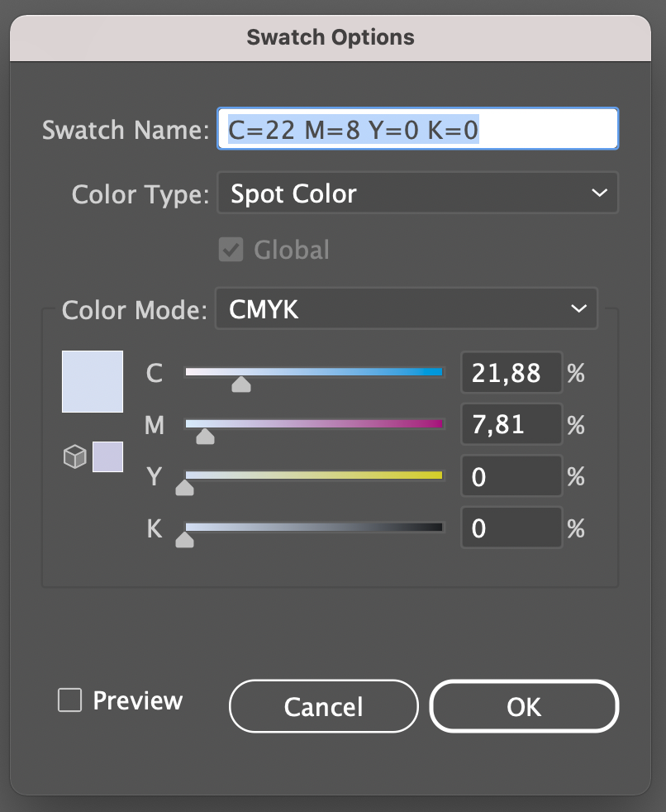Click the Swatch Name text field
This screenshot has width=666, height=812.
[x=417, y=130]
